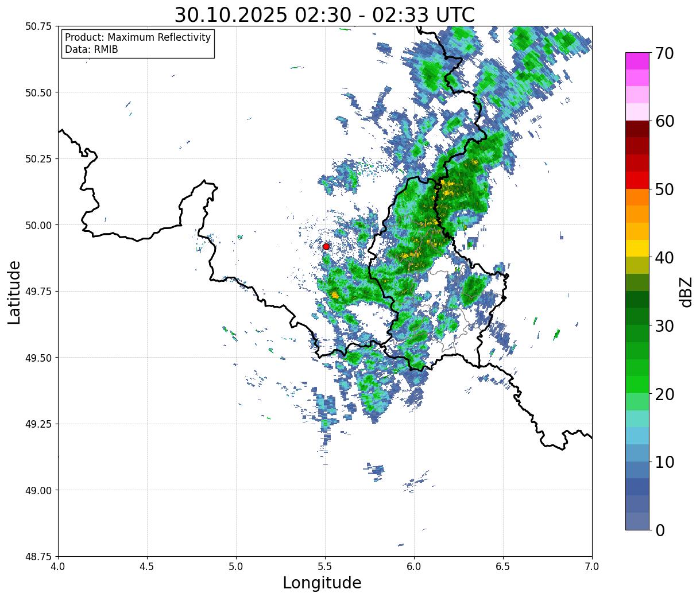Image resolution: width=700 pixels, height=597 pixels.
Task: Click the 'Longitude' axis label
Action: pos(322,583)
